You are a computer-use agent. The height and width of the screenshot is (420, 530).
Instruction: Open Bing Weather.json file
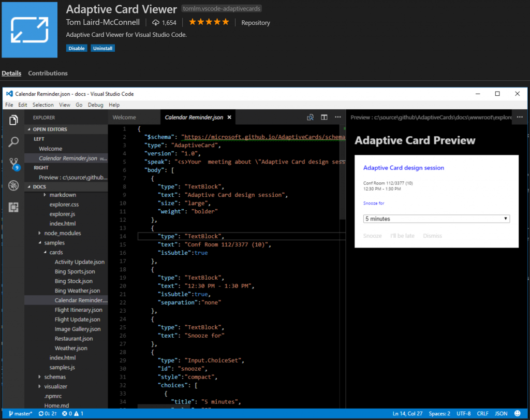[77, 291]
